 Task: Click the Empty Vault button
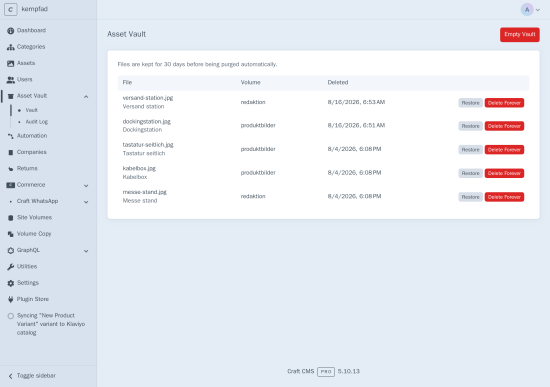(519, 34)
